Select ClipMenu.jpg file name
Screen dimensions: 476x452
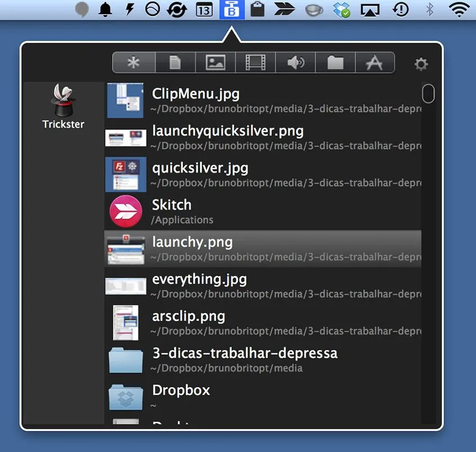[x=196, y=94]
